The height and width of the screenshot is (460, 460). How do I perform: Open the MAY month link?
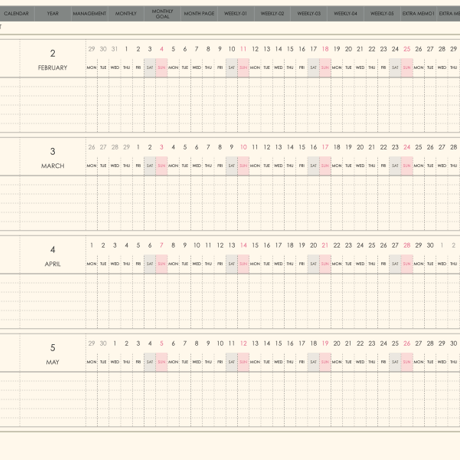pos(53,362)
